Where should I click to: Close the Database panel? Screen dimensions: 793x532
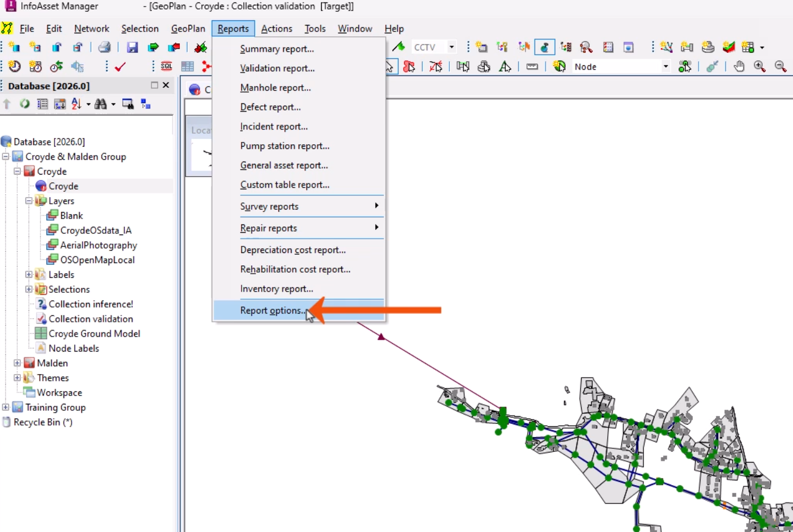166,85
